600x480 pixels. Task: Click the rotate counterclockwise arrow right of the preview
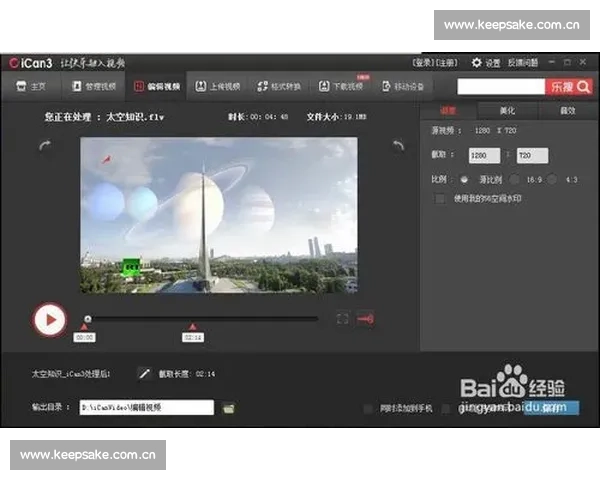398,146
